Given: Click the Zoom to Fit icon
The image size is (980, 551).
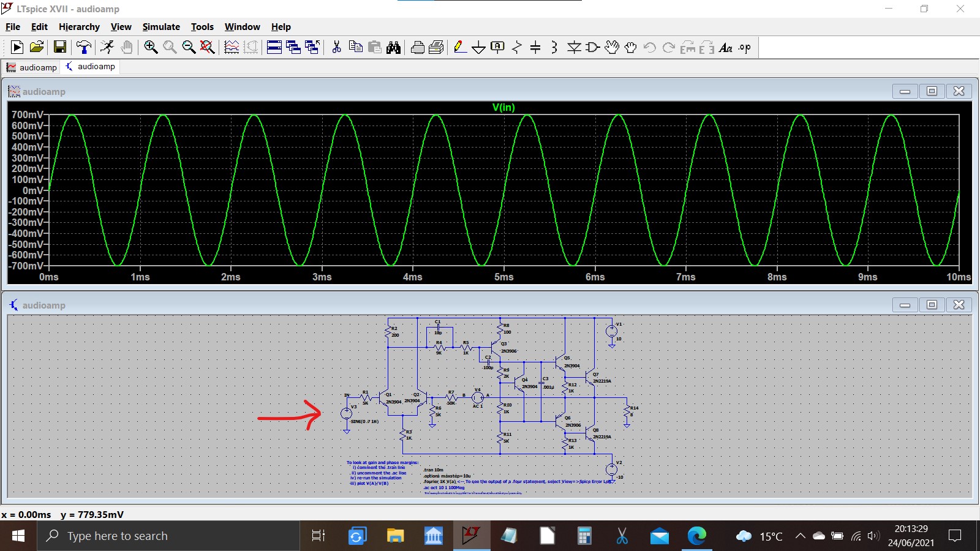Looking at the screenshot, I should tap(208, 47).
